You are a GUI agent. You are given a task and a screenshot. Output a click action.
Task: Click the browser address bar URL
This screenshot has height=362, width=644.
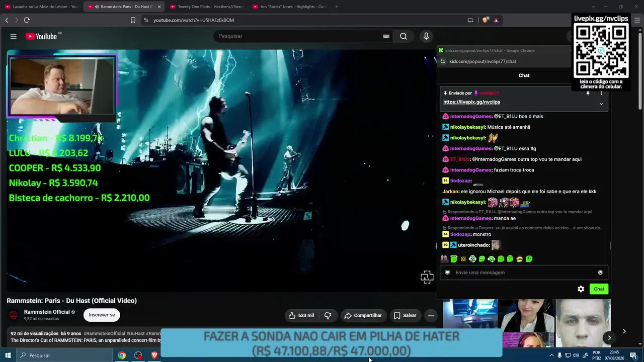point(194,20)
